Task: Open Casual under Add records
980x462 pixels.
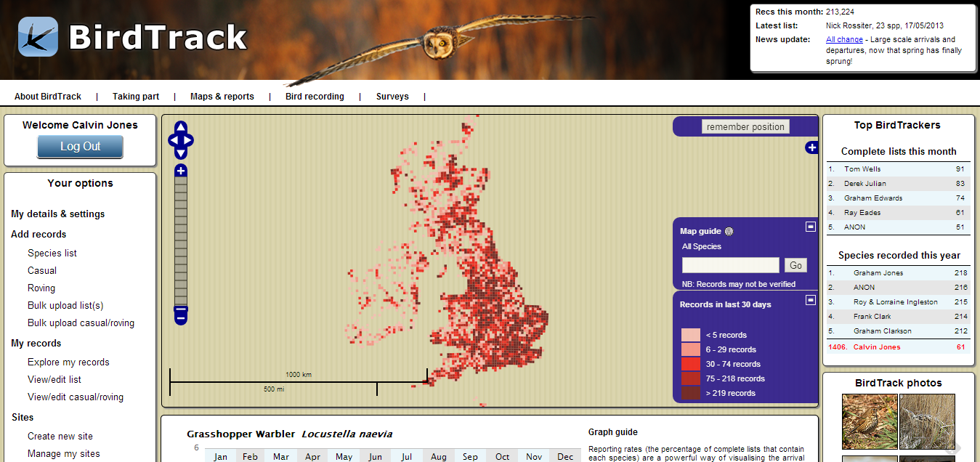Action: click(42, 271)
